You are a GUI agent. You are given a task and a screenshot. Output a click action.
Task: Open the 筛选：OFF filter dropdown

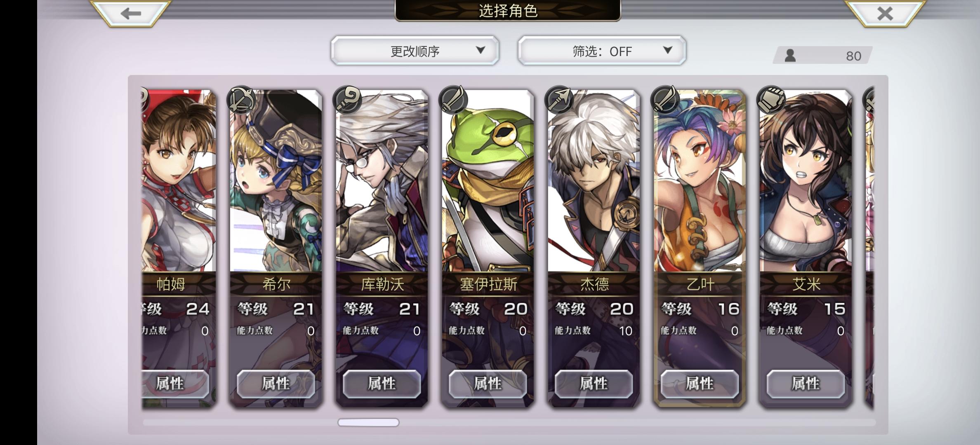(602, 51)
